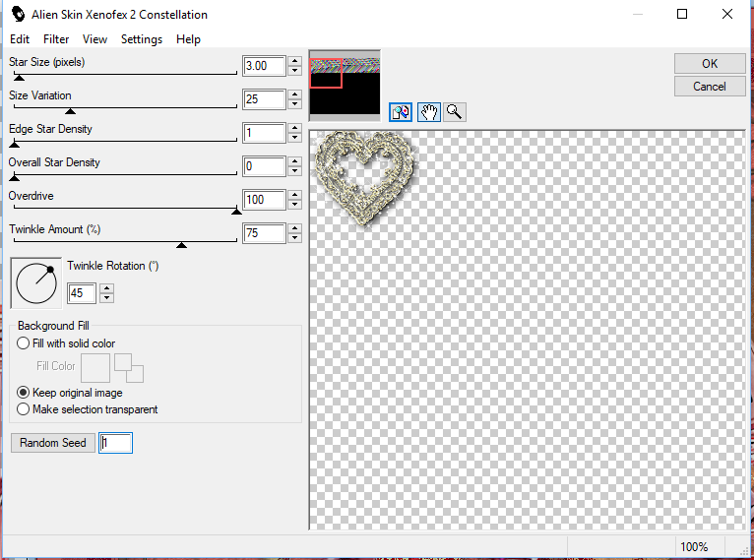
Task: Increase Star Size with up arrow
Action: click(x=294, y=61)
